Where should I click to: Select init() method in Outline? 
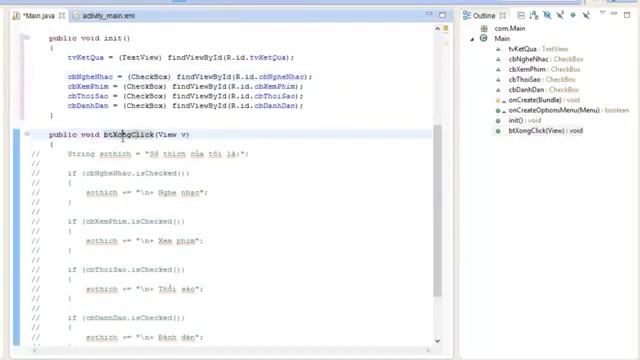pyautogui.click(x=524, y=120)
